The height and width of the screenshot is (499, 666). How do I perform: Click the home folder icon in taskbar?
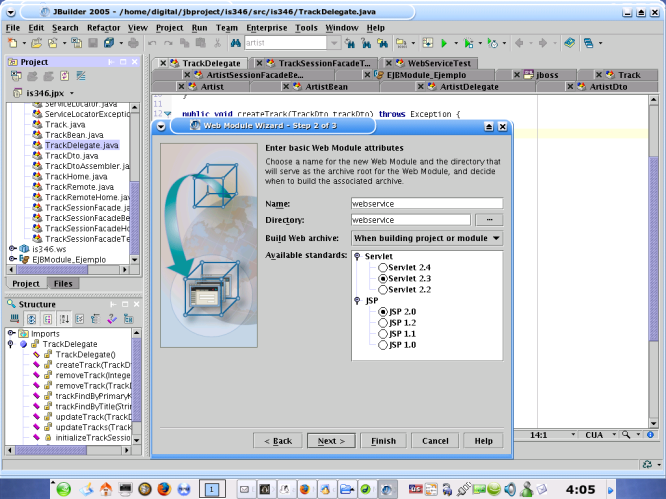click(x=105, y=489)
